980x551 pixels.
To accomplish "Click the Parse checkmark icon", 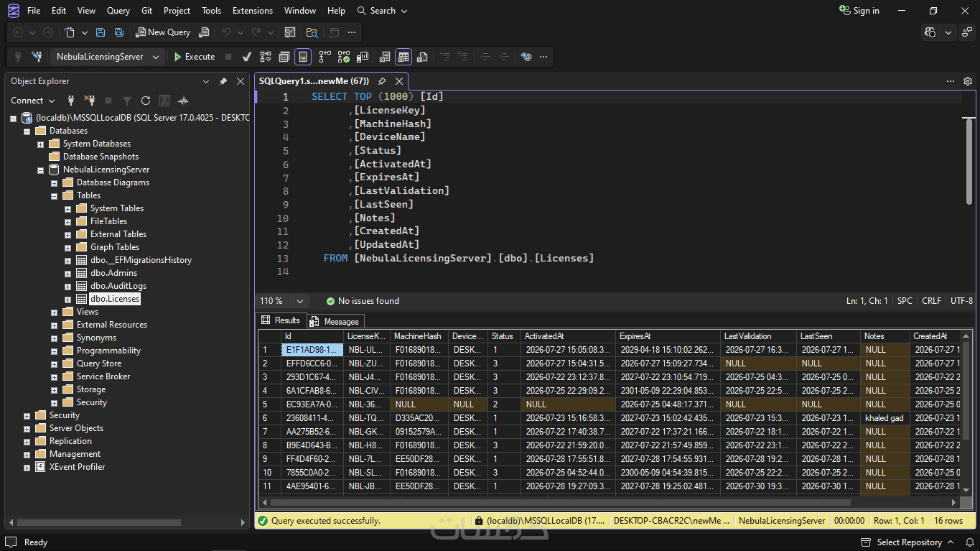I will [246, 57].
